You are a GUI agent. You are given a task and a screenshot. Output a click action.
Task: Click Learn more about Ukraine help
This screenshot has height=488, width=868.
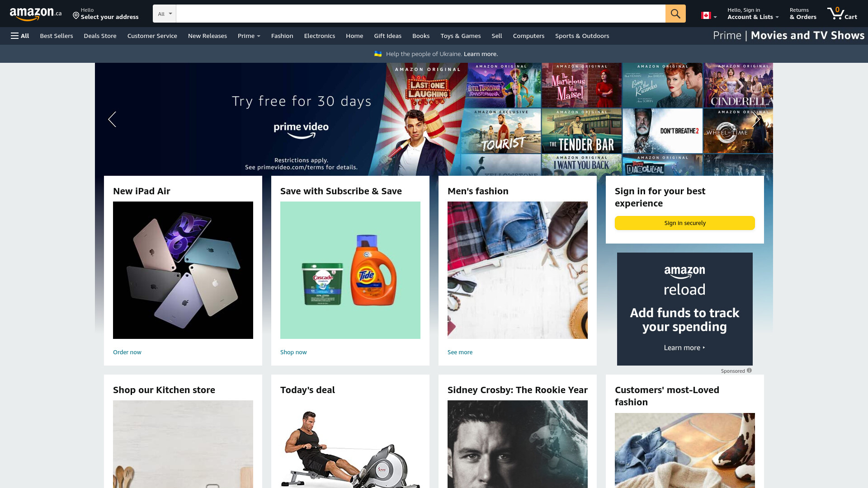(481, 54)
